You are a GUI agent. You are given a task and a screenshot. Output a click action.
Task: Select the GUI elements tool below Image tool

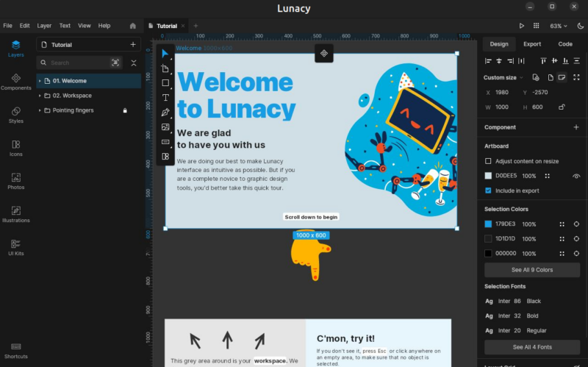pyautogui.click(x=165, y=142)
